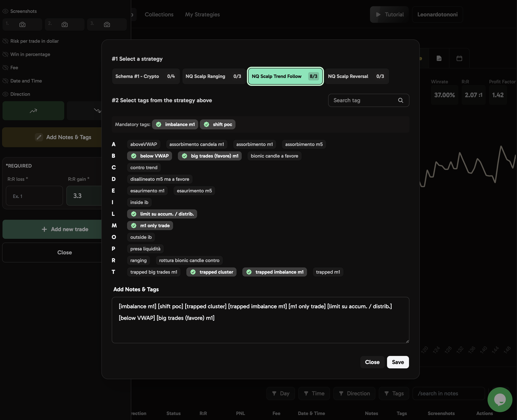Select the long upward-trend direction button
This screenshot has height=420, width=517.
click(33, 111)
